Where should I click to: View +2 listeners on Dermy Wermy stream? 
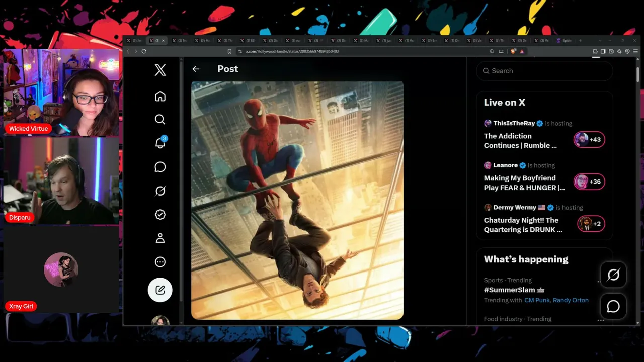[x=591, y=224]
